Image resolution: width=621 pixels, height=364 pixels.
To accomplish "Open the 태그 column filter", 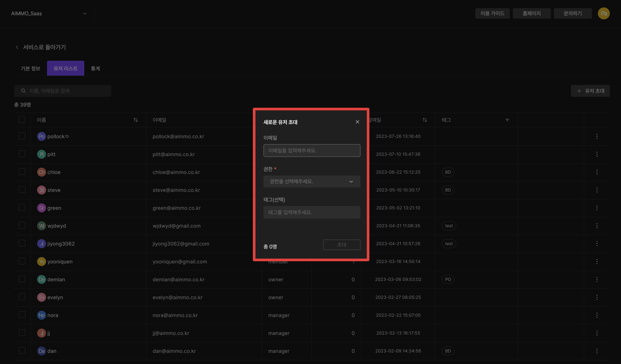I will click(507, 120).
